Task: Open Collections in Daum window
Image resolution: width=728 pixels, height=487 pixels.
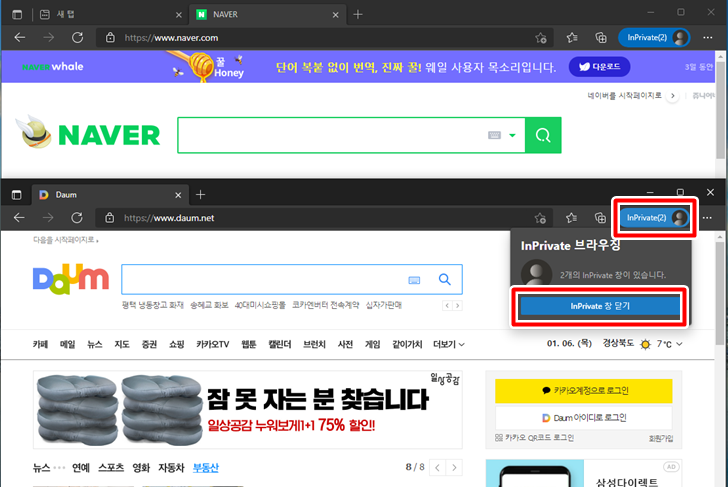Action: [600, 218]
